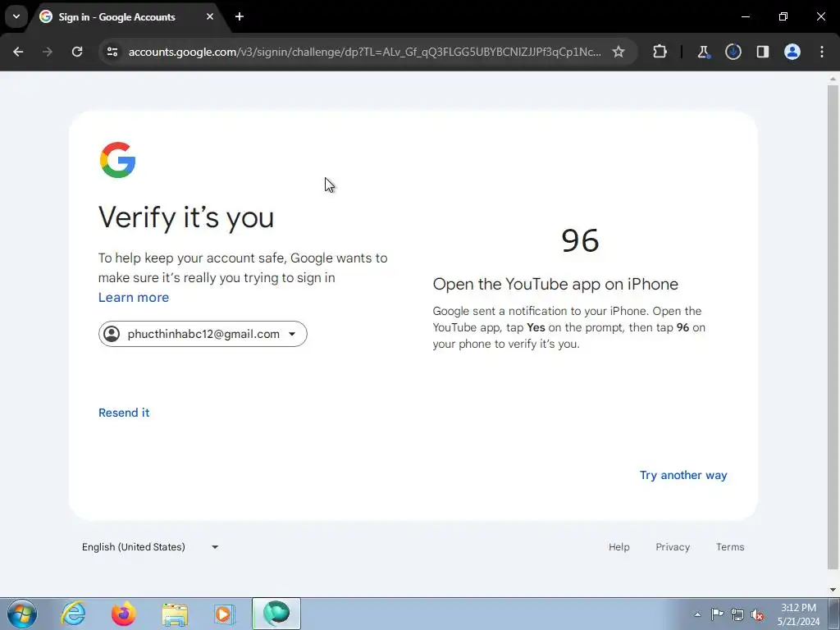This screenshot has width=840, height=630.
Task: Minimize the browser window
Action: pos(745,16)
